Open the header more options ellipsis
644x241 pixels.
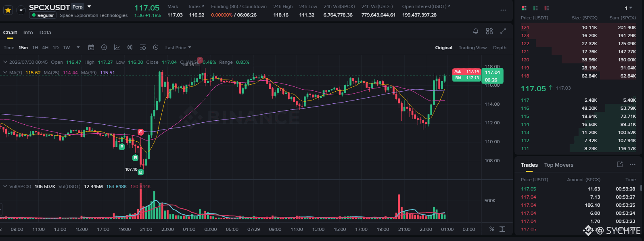[503, 10]
